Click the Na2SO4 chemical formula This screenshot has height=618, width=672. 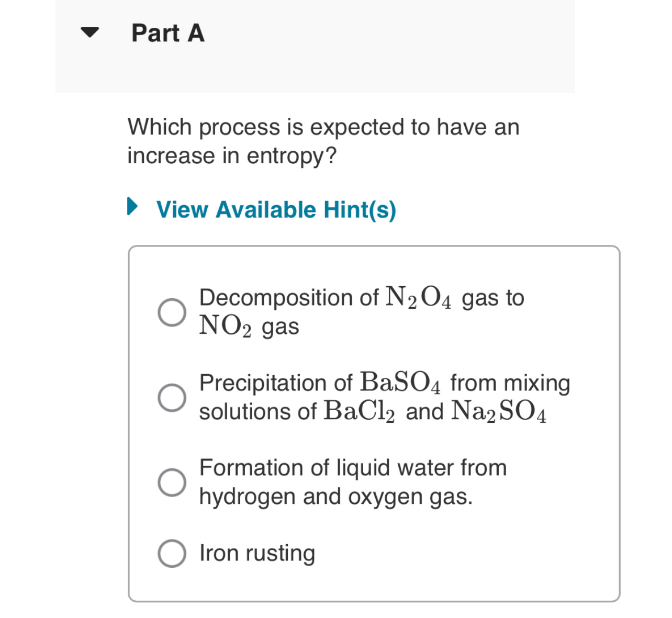pos(499,411)
